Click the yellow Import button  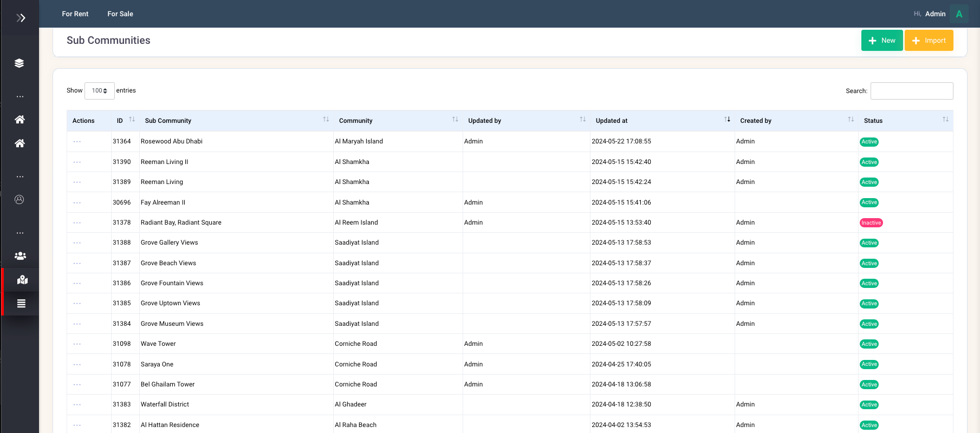pyautogui.click(x=929, y=41)
